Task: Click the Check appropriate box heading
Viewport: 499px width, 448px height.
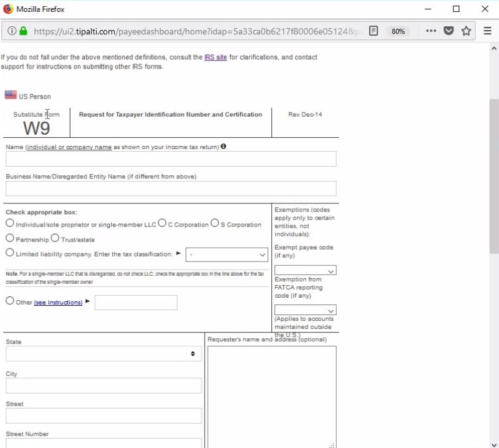Action: tap(41, 212)
